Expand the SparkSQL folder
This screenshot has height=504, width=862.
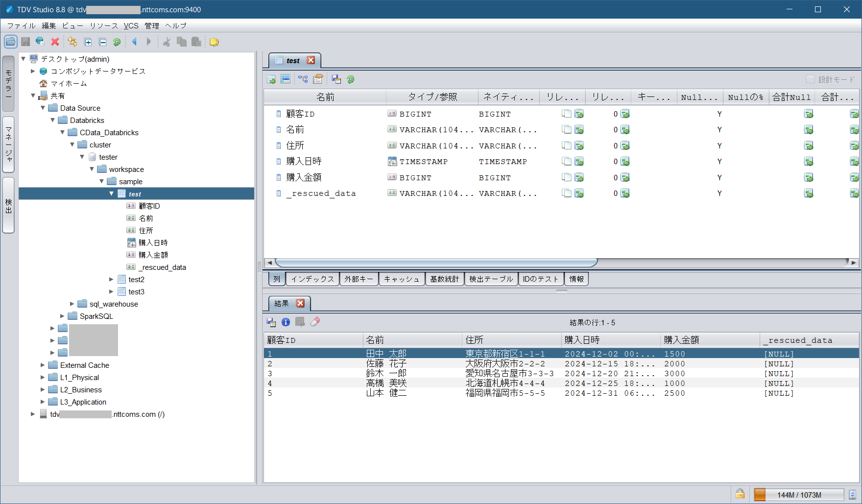point(62,316)
